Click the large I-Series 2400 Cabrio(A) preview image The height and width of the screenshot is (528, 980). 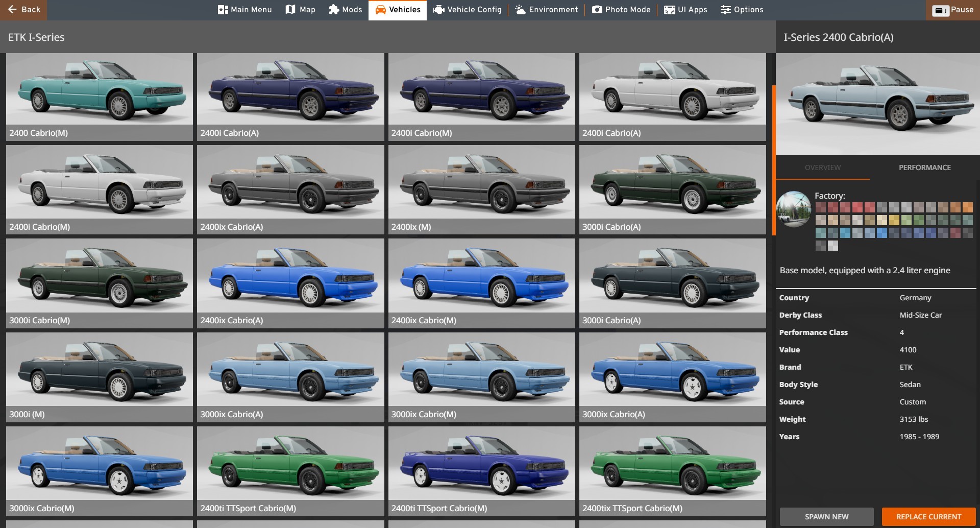pyautogui.click(x=878, y=104)
